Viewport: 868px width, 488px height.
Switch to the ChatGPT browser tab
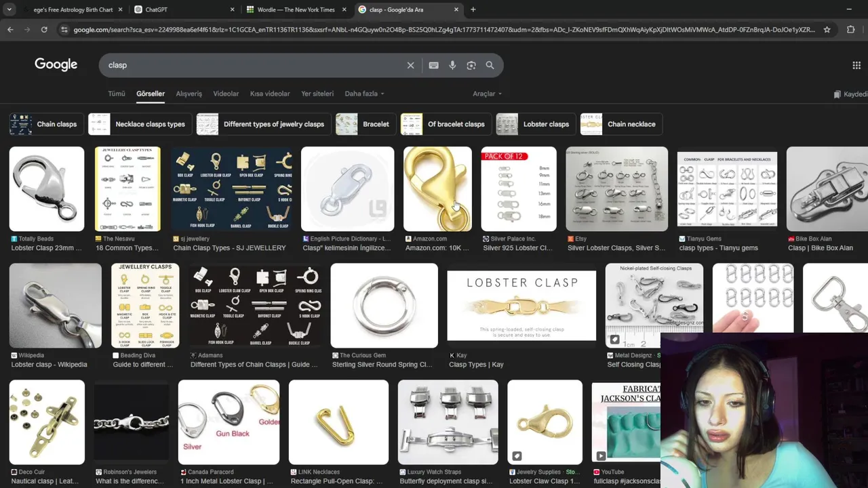coord(183,9)
